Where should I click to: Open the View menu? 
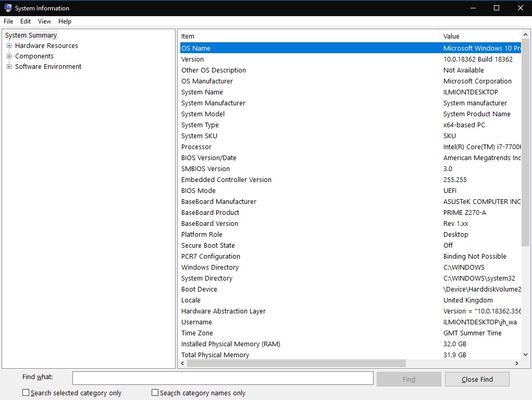[44, 21]
